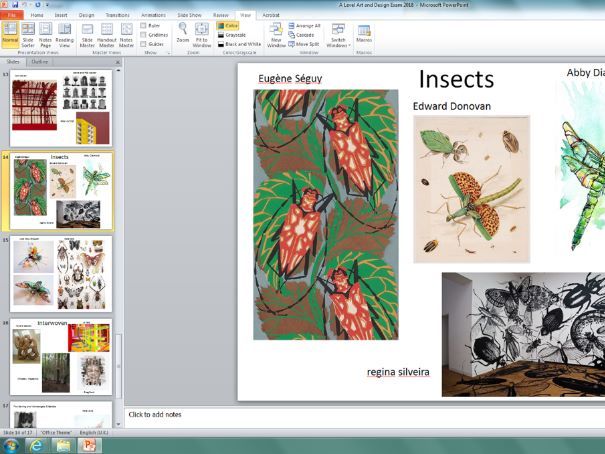Choose Black and White display mode
The image size is (605, 454).
[x=239, y=44]
